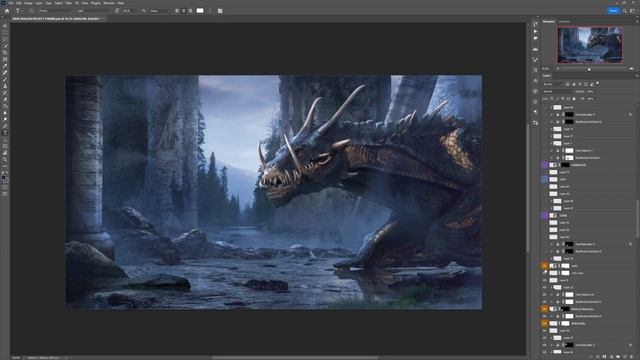This screenshot has height=360, width=640.
Task: Select the Eraser tool
Action: point(5,100)
